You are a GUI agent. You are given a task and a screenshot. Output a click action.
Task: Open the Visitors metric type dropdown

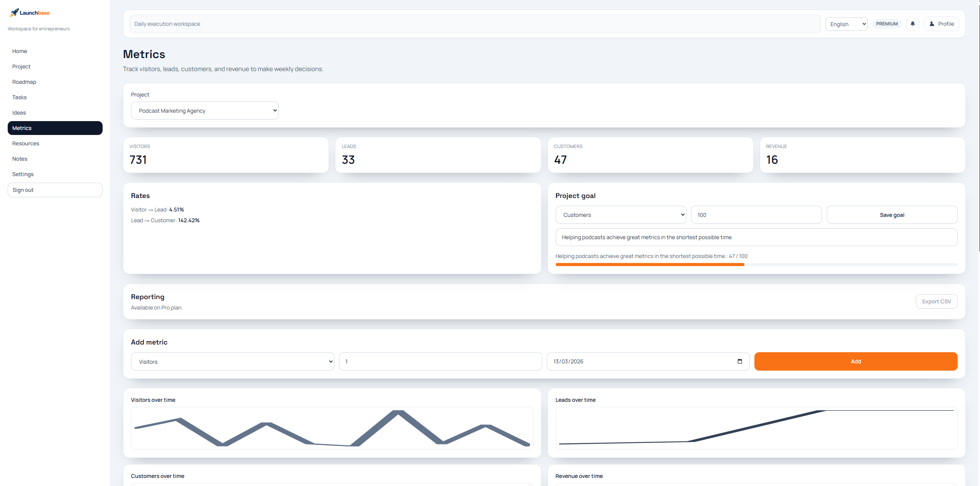point(232,362)
